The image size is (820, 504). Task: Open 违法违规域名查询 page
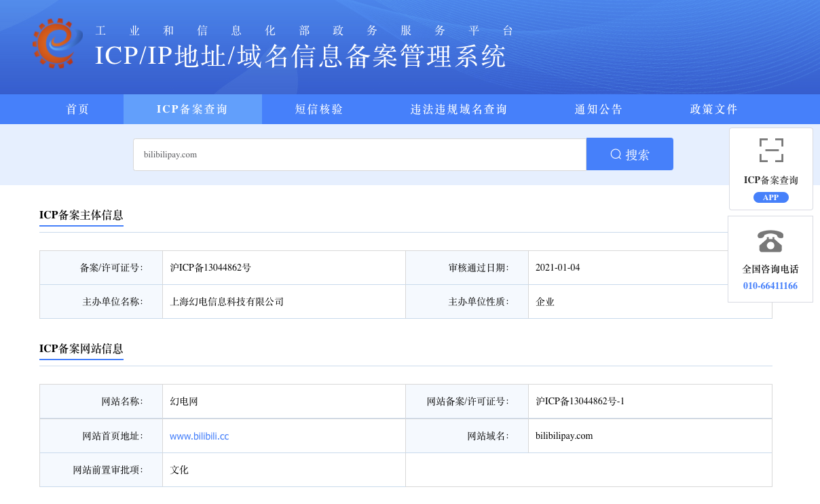tap(459, 109)
